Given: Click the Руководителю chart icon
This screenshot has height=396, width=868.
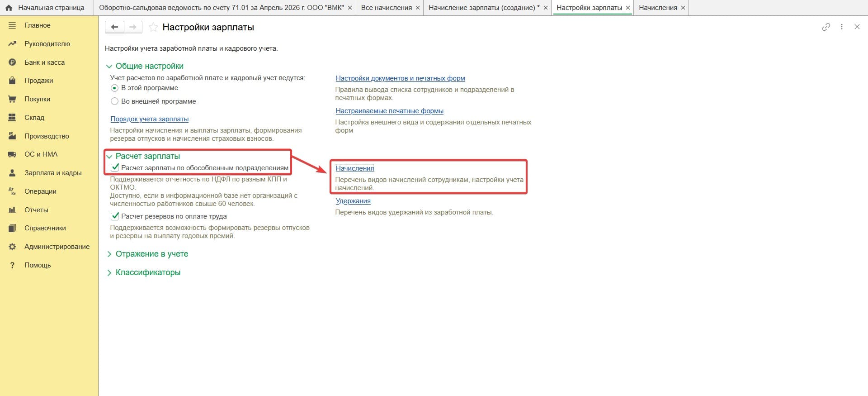Looking at the screenshot, I should 12,44.
